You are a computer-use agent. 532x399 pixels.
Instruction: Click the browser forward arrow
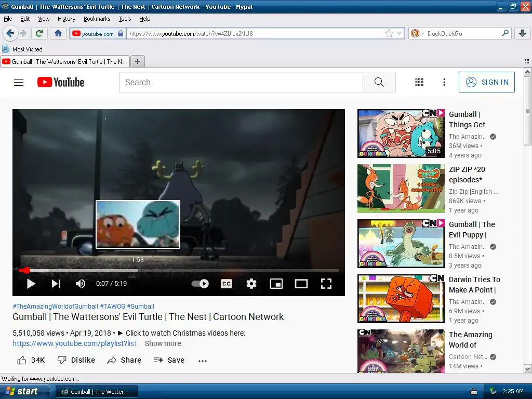pos(23,33)
